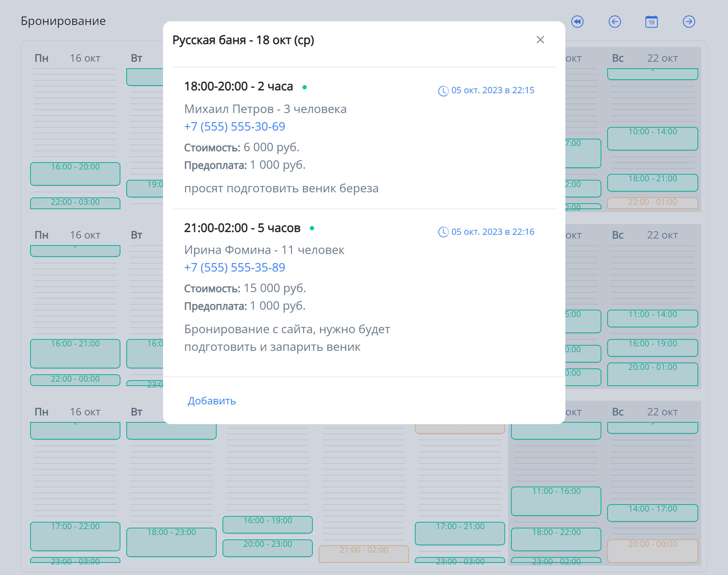Click the note просят подготовить веник береза
728x575 pixels.
pos(281,188)
